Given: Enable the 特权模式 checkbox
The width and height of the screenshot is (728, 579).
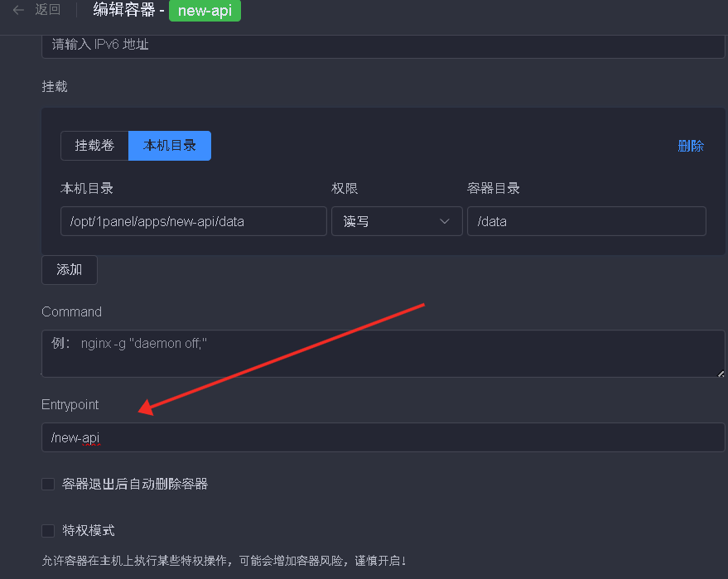Looking at the screenshot, I should click(x=48, y=530).
